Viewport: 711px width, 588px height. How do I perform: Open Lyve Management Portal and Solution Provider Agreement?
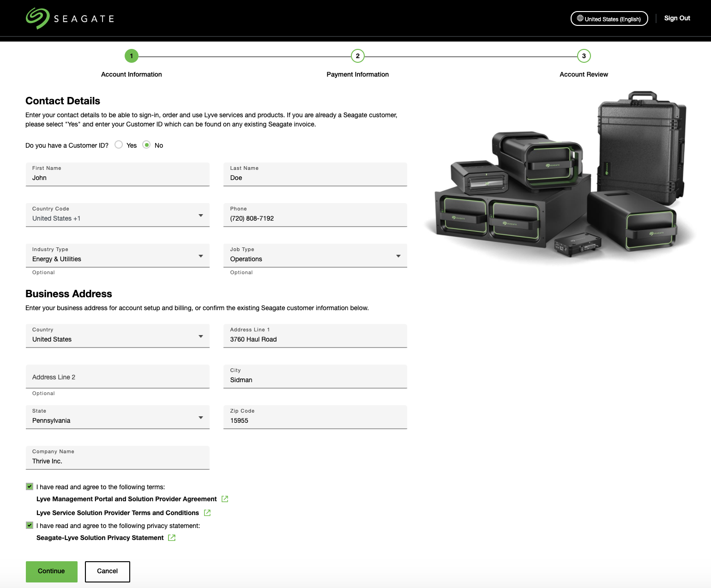point(127,499)
